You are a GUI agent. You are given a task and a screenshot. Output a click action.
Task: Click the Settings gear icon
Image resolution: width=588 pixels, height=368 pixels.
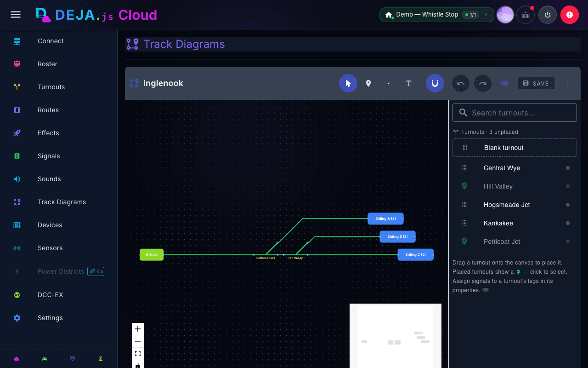tap(17, 318)
